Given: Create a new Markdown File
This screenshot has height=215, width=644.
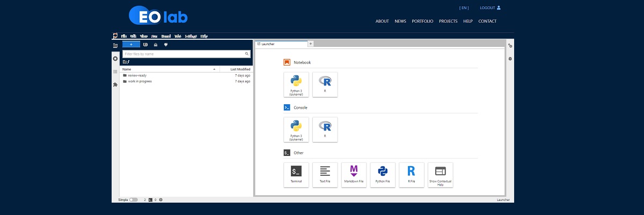Looking at the screenshot, I should pos(354,175).
